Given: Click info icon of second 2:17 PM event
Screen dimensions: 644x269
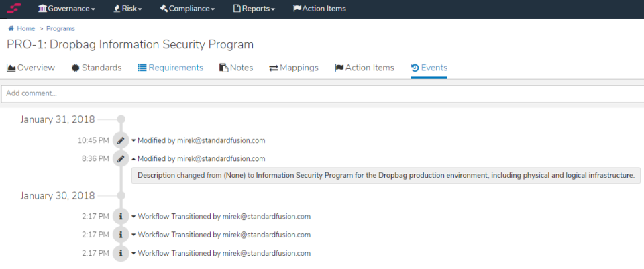Looking at the screenshot, I should tap(121, 235).
